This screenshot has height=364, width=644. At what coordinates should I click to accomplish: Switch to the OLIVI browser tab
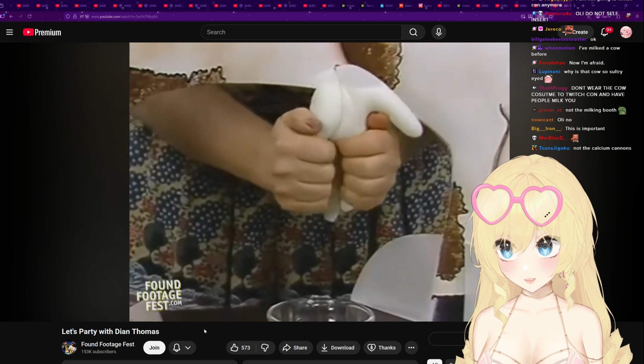[387, 6]
